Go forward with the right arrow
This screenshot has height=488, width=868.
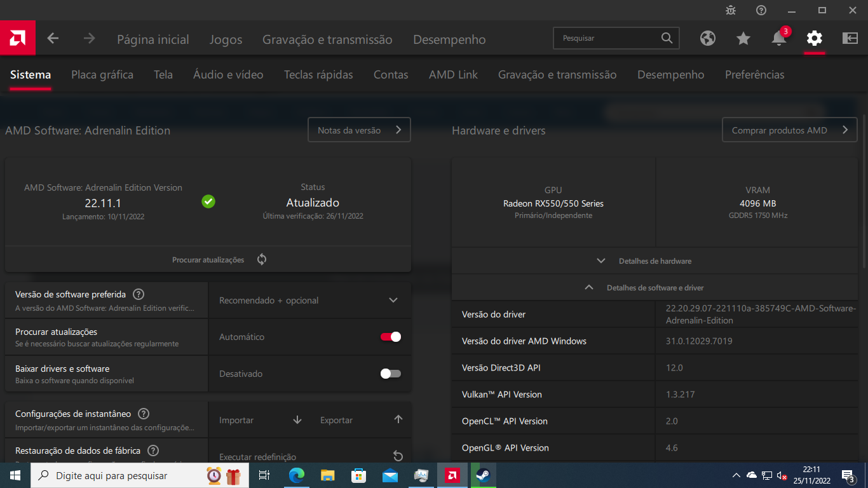(x=89, y=38)
